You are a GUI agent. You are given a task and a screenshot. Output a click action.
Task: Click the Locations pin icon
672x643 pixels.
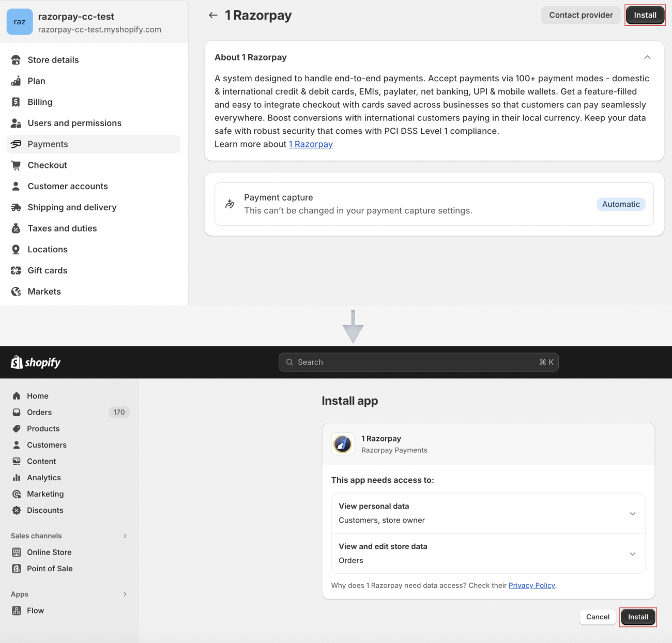16,250
